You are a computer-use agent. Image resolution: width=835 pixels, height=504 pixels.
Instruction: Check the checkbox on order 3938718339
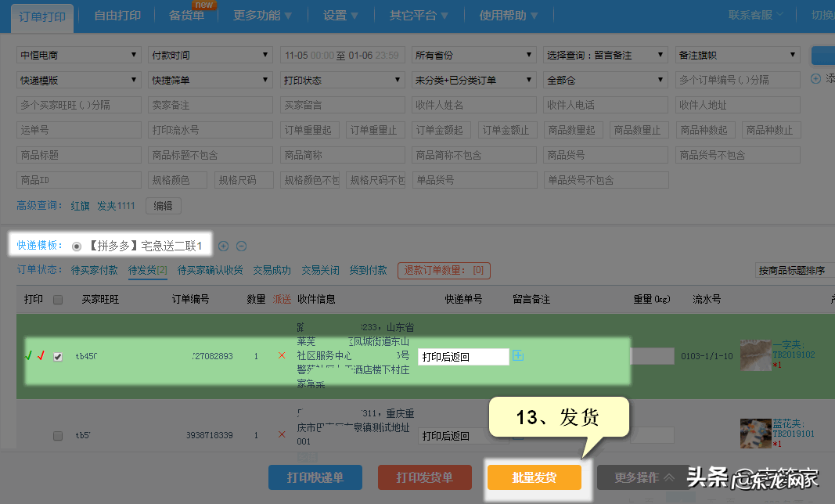point(57,435)
